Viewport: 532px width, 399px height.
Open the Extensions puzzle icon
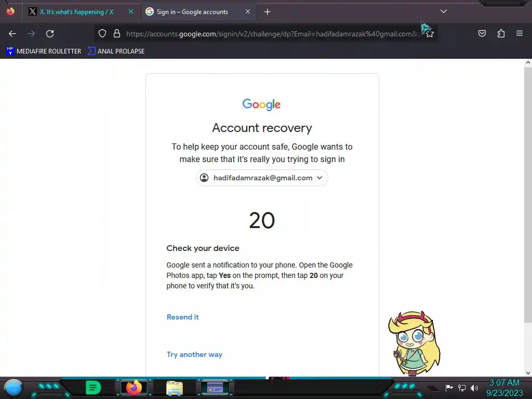tap(501, 33)
